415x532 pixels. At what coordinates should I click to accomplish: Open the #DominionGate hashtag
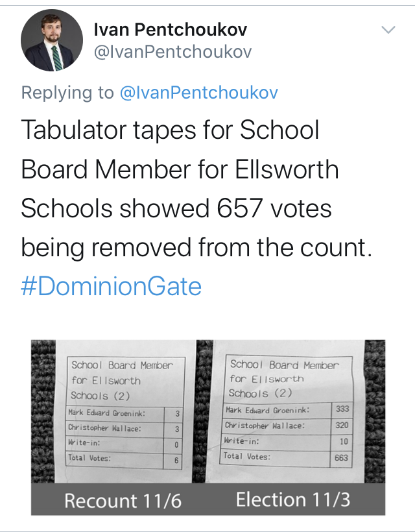click(x=112, y=286)
